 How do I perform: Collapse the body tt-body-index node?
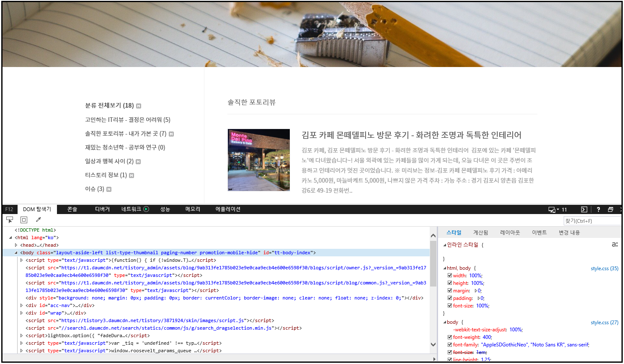(x=16, y=253)
